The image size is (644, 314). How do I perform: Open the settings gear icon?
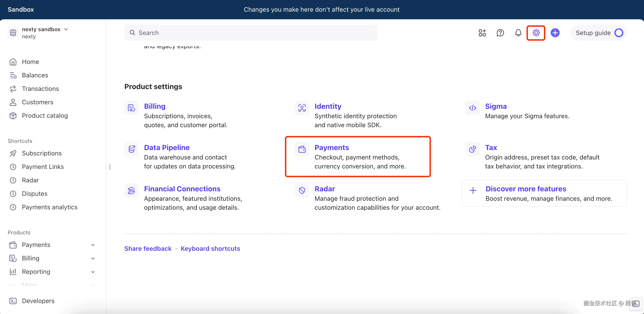click(536, 33)
